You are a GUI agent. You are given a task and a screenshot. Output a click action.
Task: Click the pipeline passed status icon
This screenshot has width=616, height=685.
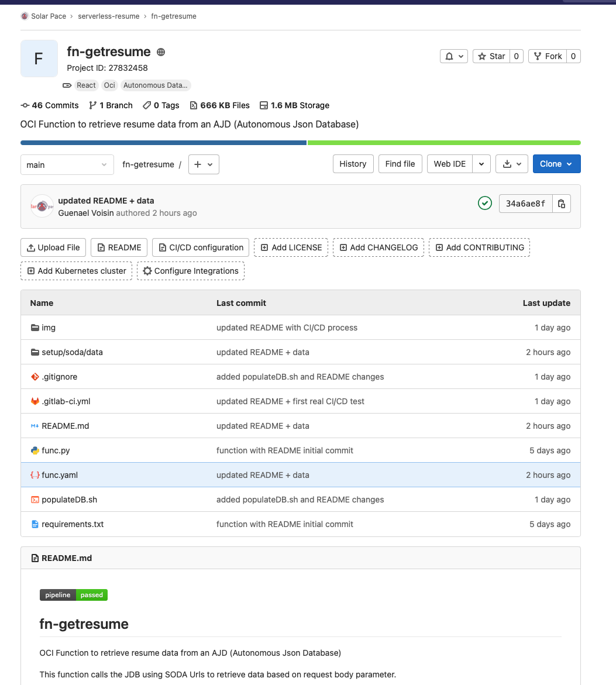(485, 203)
